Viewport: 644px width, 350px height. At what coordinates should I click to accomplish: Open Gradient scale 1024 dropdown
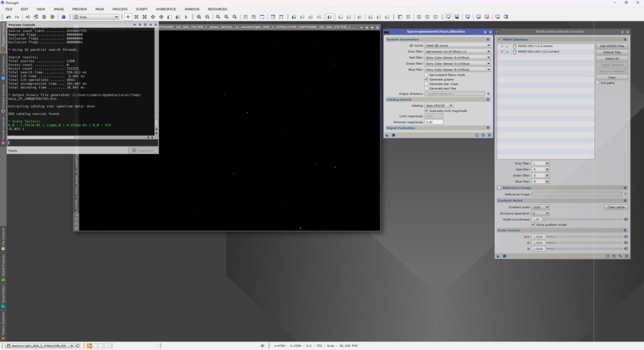click(540, 207)
